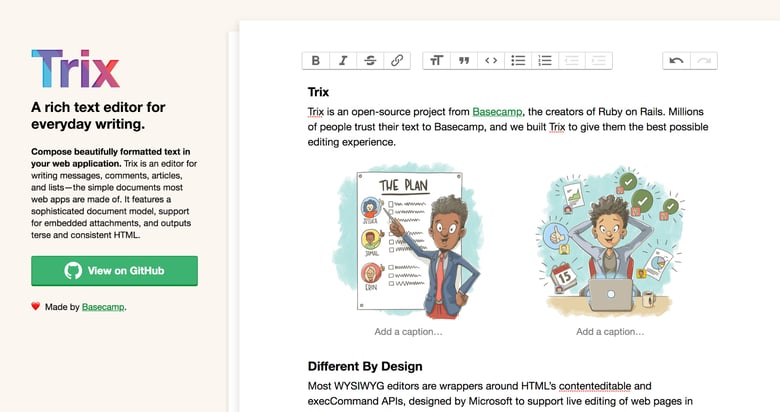780x412 pixels.
Task: Click the red heart icon
Action: point(35,307)
